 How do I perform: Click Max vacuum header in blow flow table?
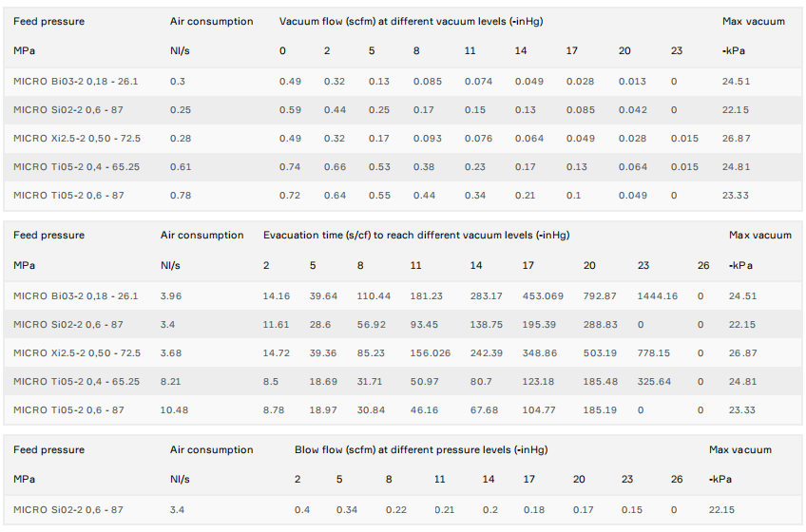tap(739, 449)
